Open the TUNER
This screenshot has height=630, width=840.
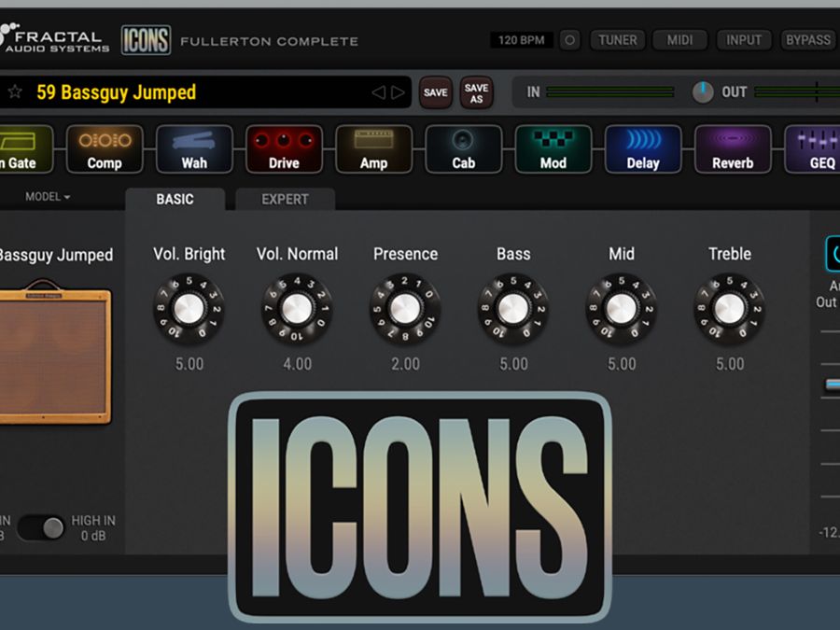click(x=618, y=40)
